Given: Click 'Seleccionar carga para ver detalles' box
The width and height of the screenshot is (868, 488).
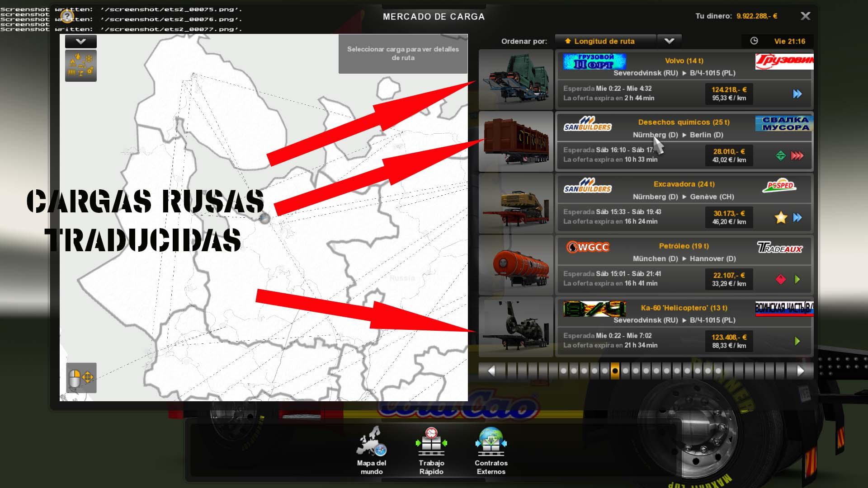Looking at the screenshot, I should point(403,54).
